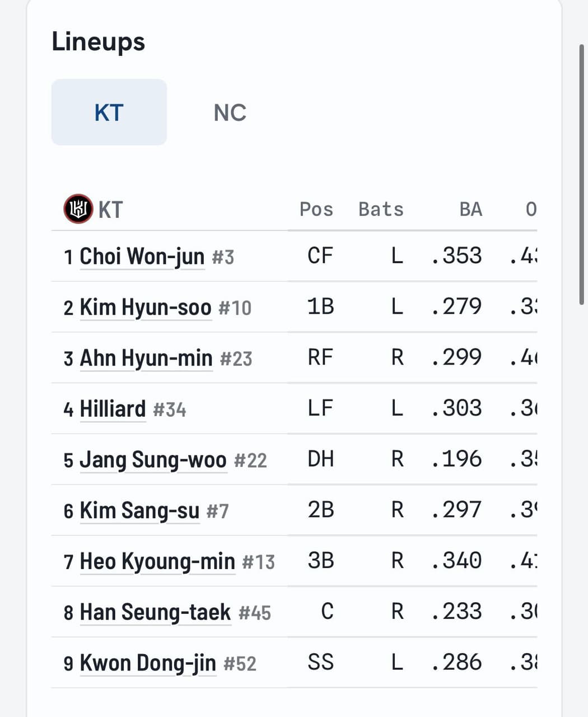View Heo Kyoung-min's player page
The image size is (588, 717).
157,562
